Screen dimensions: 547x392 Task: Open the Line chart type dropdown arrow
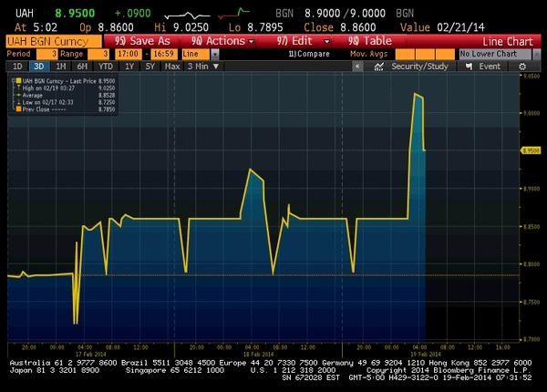(215, 54)
